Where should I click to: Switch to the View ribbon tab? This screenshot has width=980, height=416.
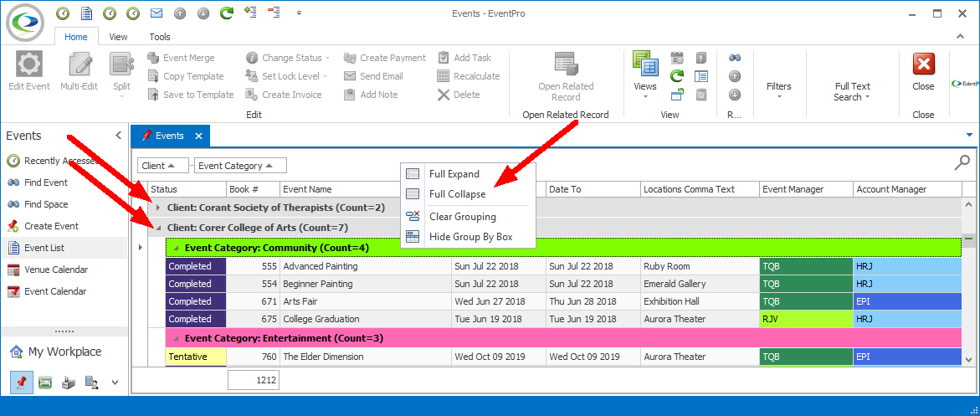tap(118, 36)
